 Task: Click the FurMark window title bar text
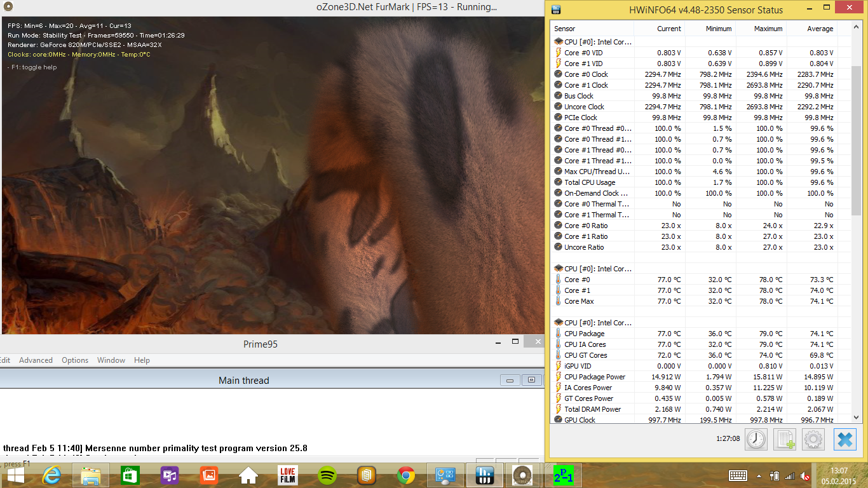(x=407, y=8)
